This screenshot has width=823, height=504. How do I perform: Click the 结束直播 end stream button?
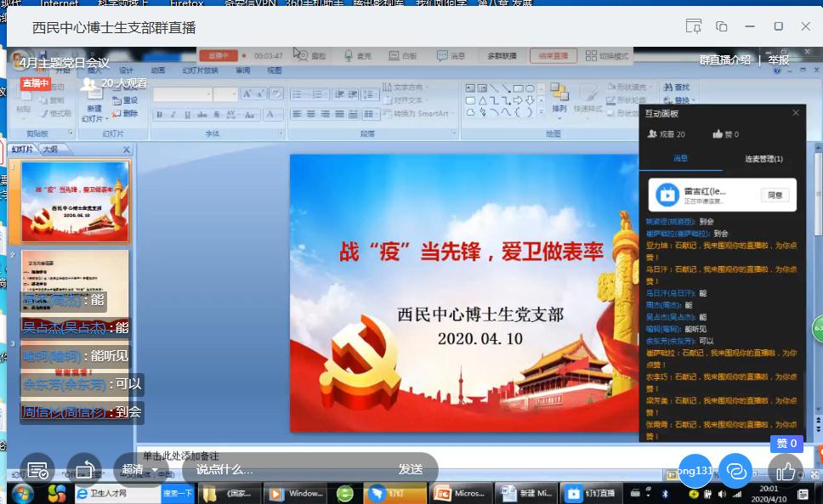[x=555, y=57]
